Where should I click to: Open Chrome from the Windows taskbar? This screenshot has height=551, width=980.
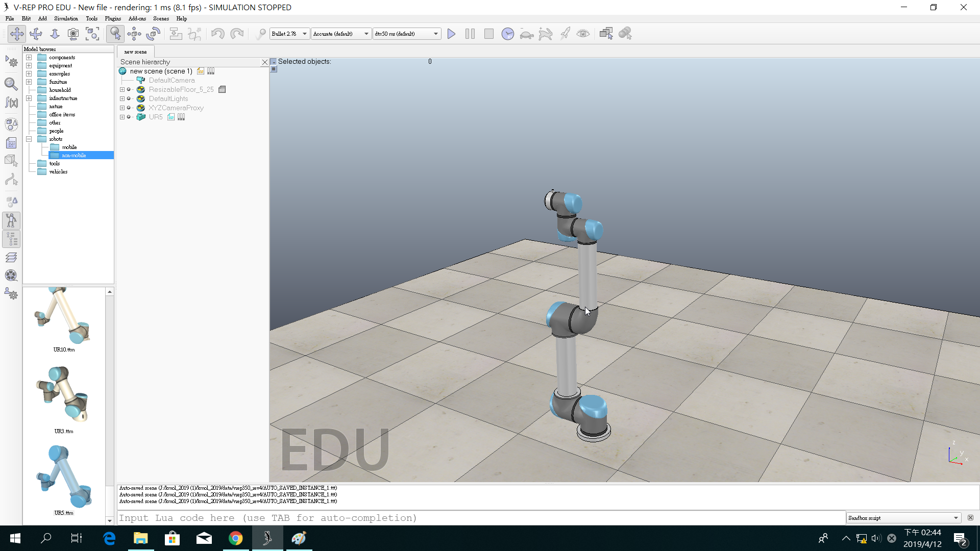click(x=235, y=538)
